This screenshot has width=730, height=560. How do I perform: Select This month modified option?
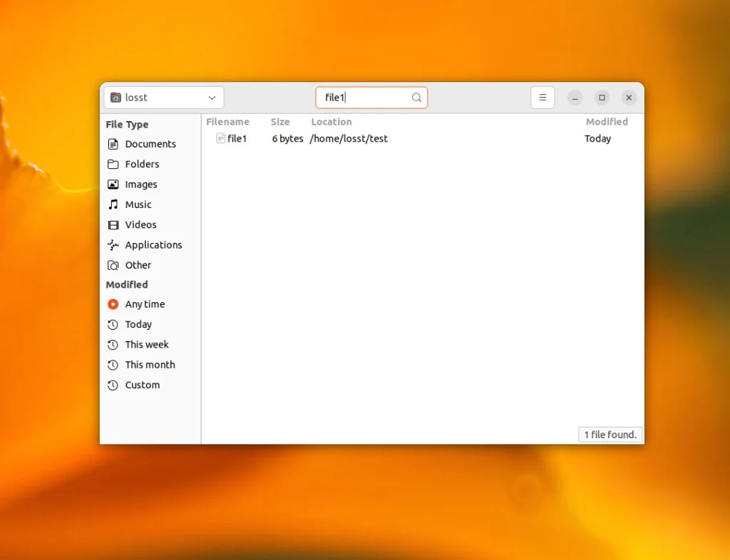(150, 365)
